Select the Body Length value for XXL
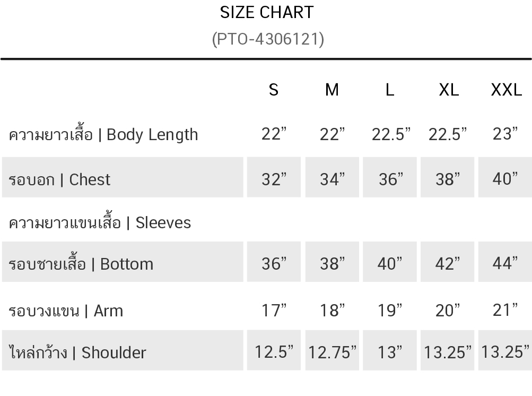 coord(505,134)
